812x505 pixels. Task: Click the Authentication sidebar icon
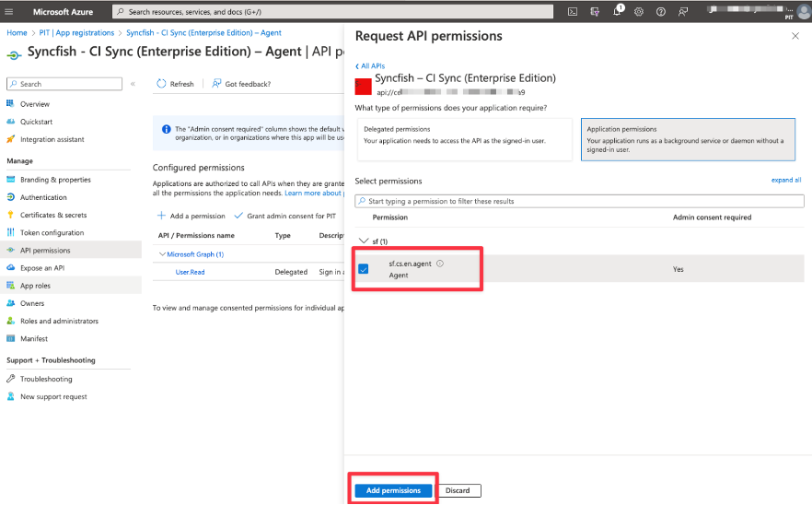(10, 197)
